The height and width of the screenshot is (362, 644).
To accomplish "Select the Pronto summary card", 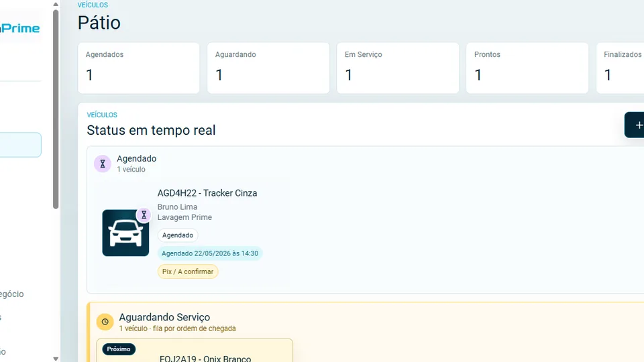I will pos(527,68).
